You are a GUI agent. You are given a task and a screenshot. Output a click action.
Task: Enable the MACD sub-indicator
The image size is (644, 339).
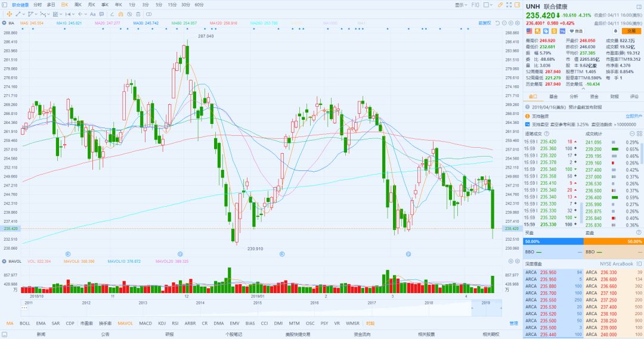(145, 324)
